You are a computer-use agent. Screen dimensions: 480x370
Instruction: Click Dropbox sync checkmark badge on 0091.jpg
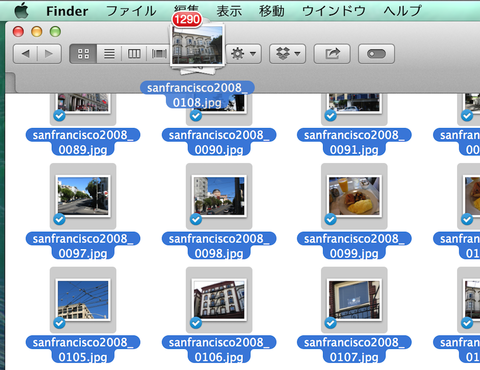[x=330, y=116]
